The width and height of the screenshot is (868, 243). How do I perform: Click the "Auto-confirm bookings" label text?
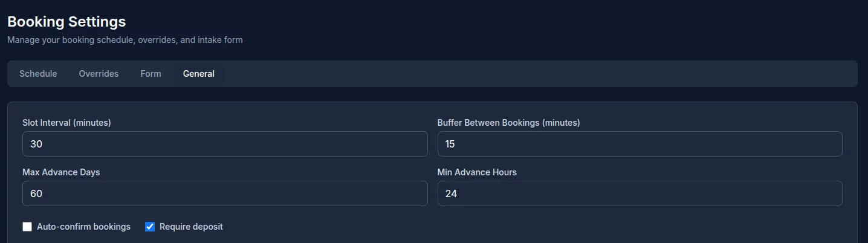coord(83,227)
